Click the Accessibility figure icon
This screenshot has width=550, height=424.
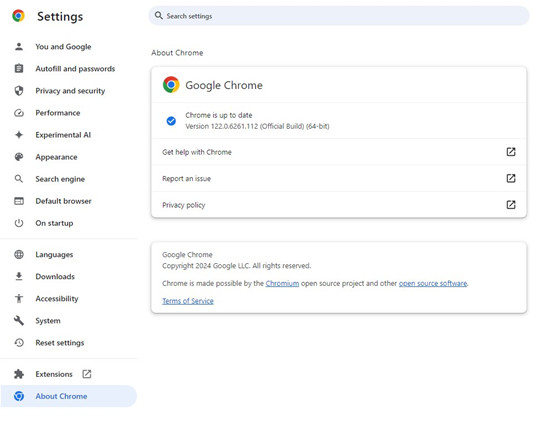[19, 298]
